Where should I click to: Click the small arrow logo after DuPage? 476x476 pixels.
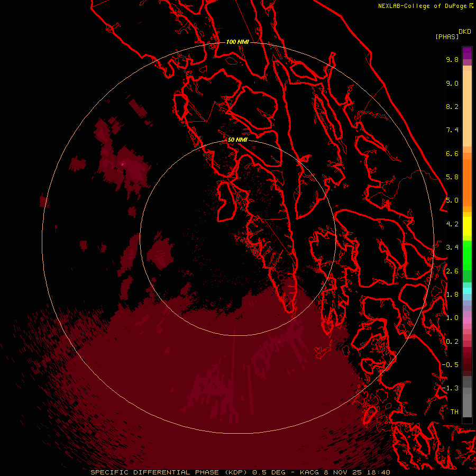471,5
